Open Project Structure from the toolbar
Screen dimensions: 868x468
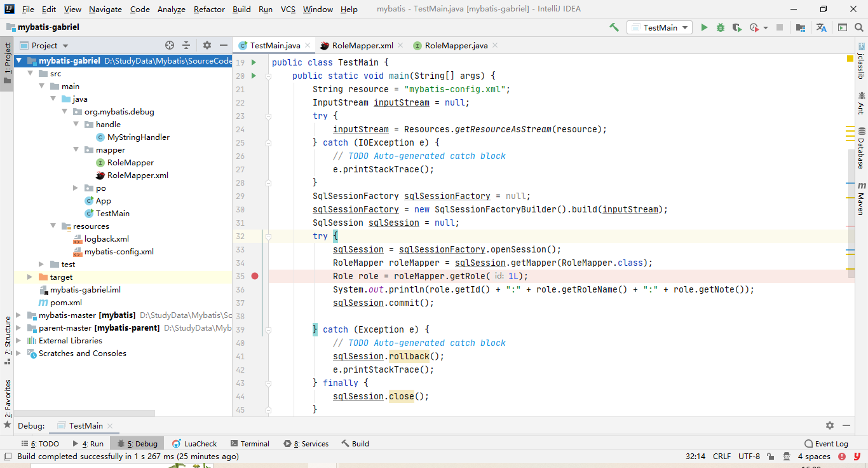pos(801,27)
